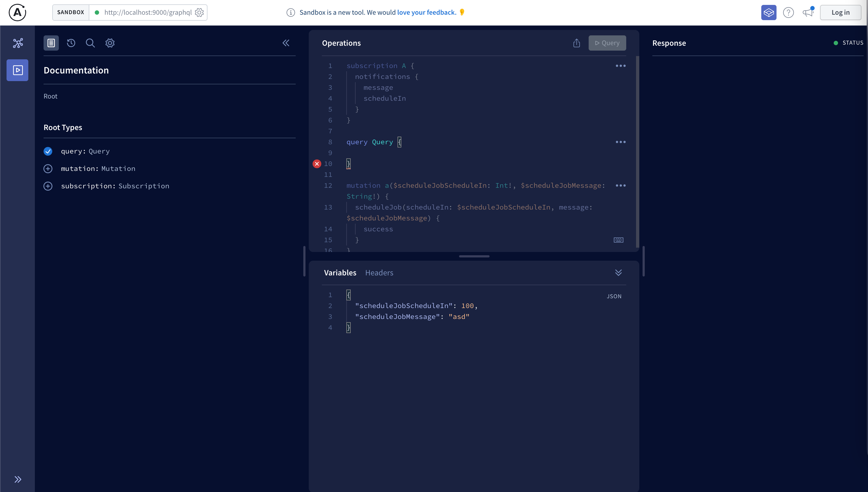This screenshot has width=868, height=492.
Task: Click the help question mark icon
Action: coord(788,13)
